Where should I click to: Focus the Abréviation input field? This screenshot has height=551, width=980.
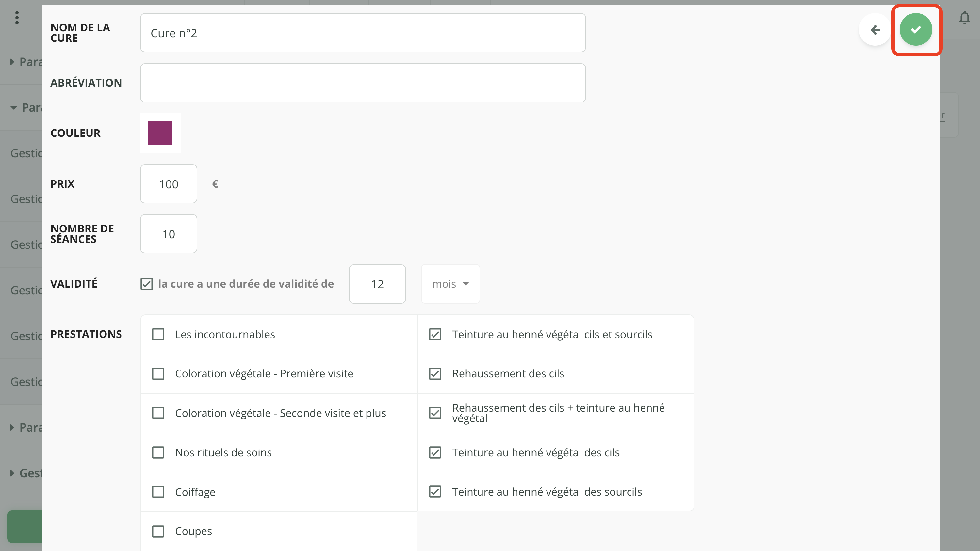(363, 83)
